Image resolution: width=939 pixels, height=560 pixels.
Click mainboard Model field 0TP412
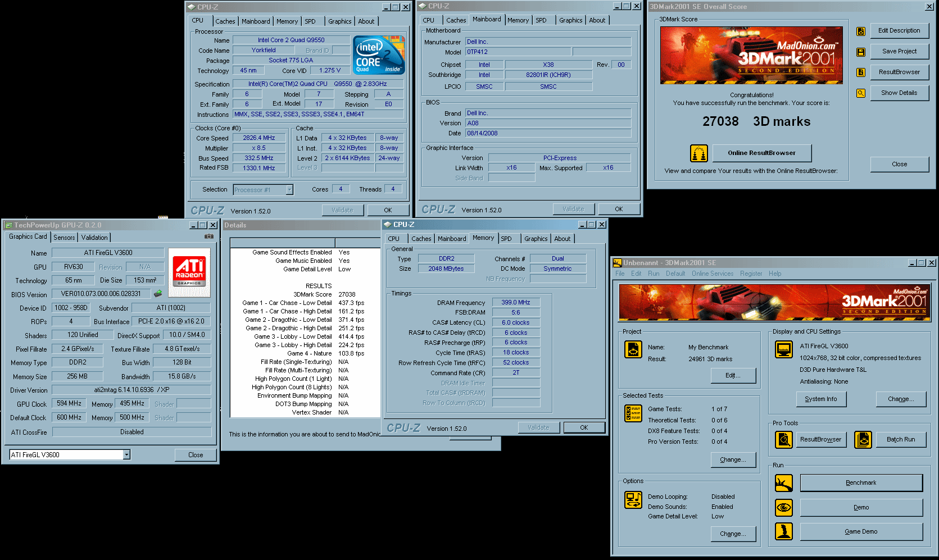pyautogui.click(x=518, y=52)
